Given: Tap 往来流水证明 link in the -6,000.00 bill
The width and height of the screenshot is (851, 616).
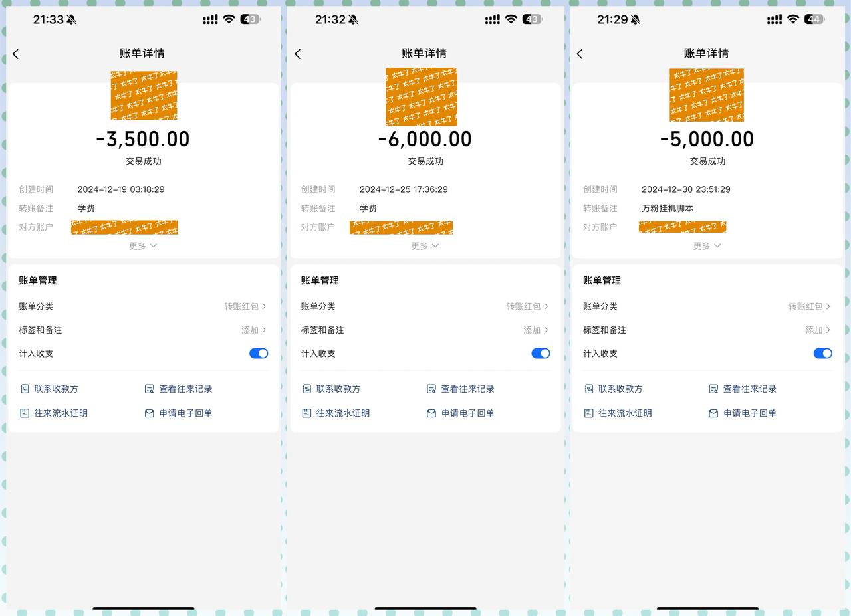Looking at the screenshot, I should coord(342,413).
